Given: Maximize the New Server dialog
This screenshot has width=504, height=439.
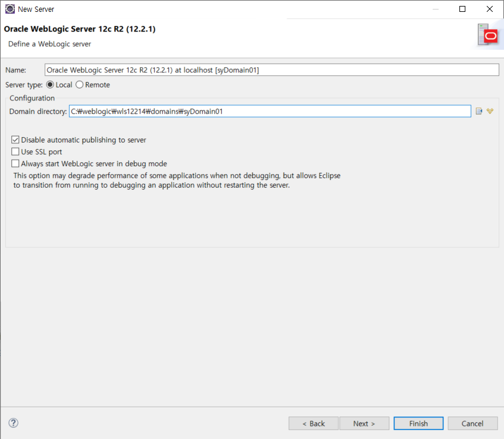Looking at the screenshot, I should 462,9.
